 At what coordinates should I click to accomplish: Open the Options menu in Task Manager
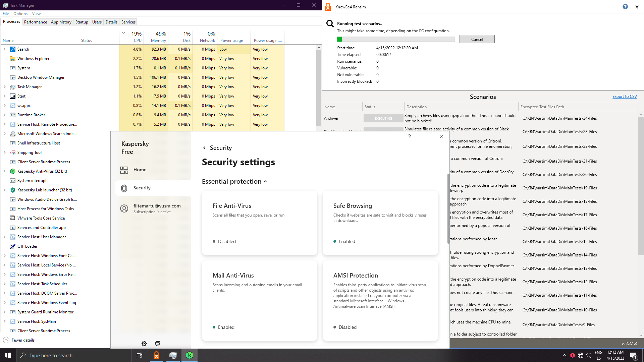coord(20,14)
